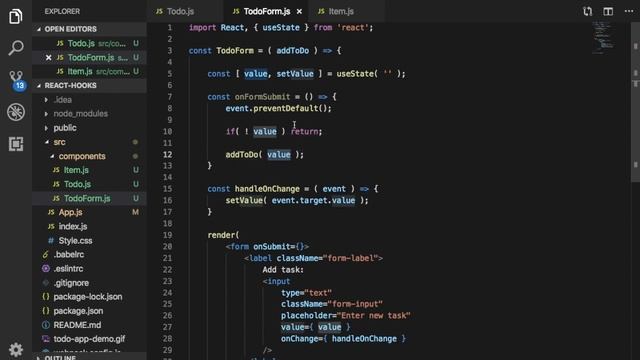Click 'form-label' className string

click(350, 258)
